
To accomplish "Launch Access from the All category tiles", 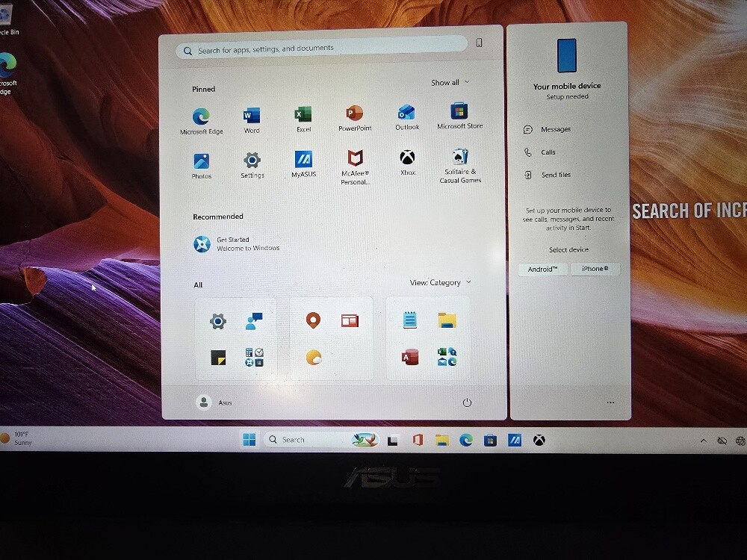I will tap(409, 357).
